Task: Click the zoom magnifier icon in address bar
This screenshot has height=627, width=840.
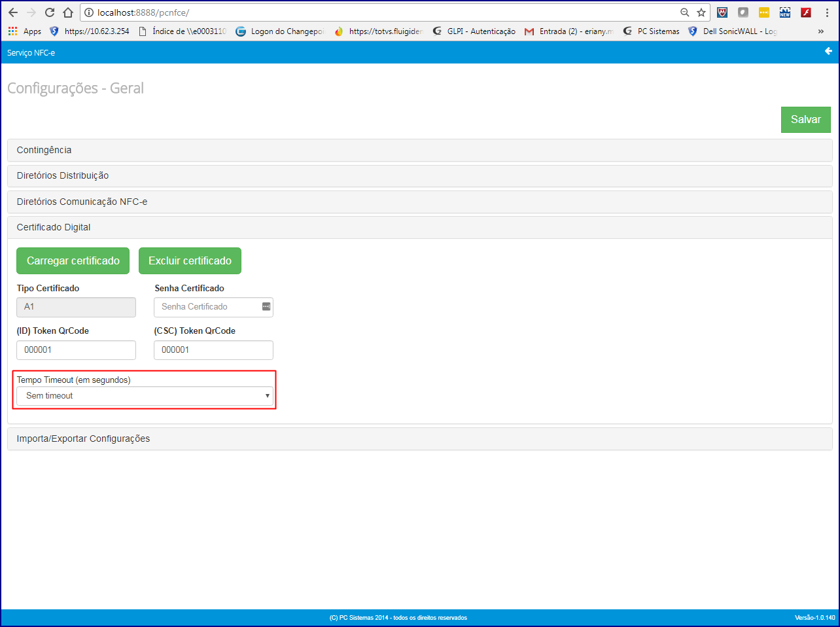Action: 685,12
